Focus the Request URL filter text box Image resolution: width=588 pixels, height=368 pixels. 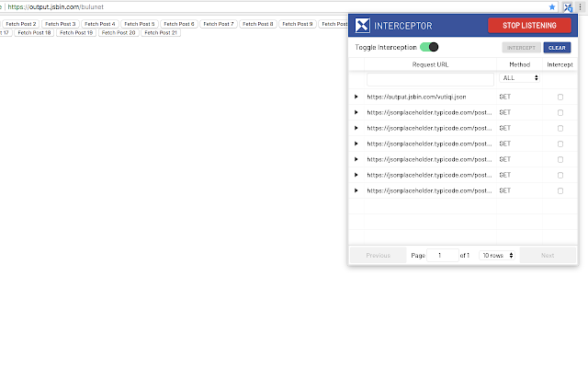coord(430,80)
